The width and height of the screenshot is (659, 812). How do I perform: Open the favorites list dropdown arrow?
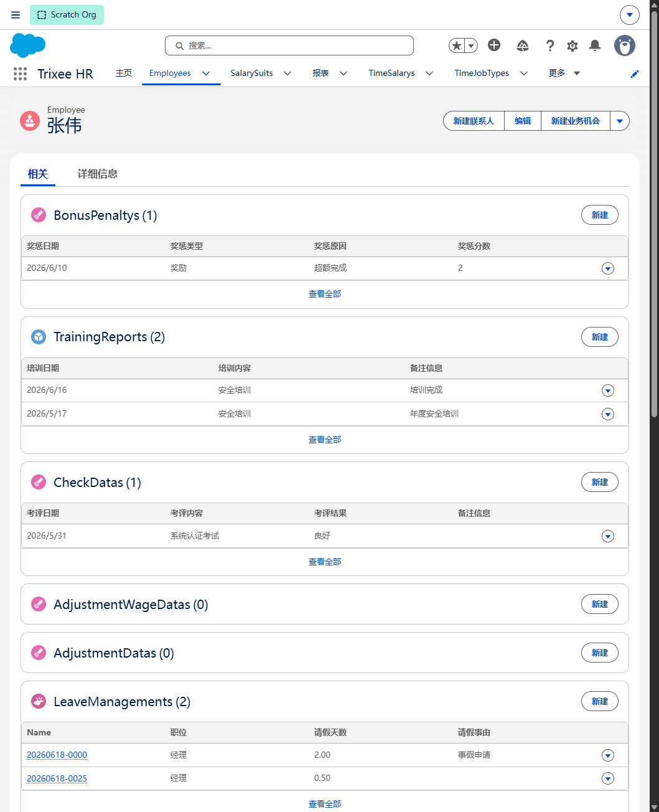472,45
